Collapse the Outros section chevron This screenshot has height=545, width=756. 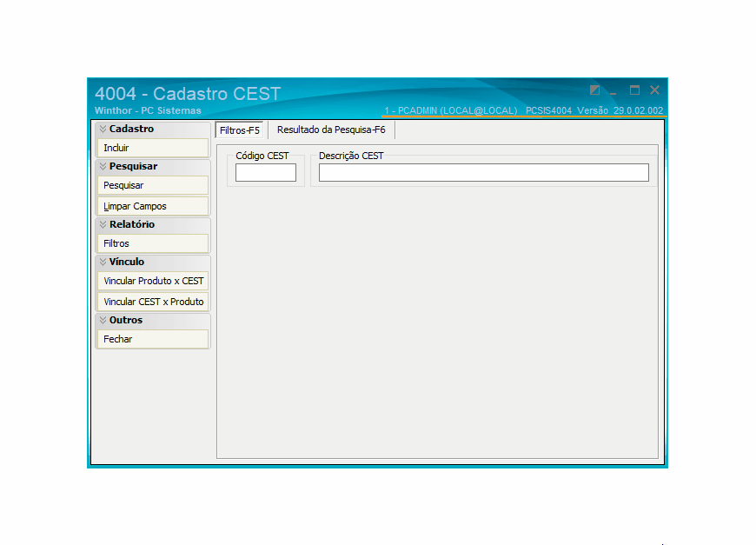(x=103, y=320)
